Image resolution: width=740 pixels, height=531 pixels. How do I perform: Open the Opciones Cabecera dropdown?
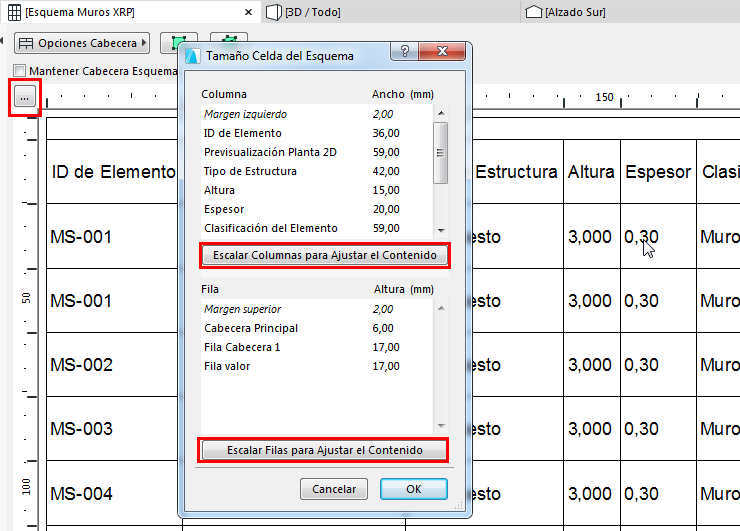pyautogui.click(x=82, y=43)
